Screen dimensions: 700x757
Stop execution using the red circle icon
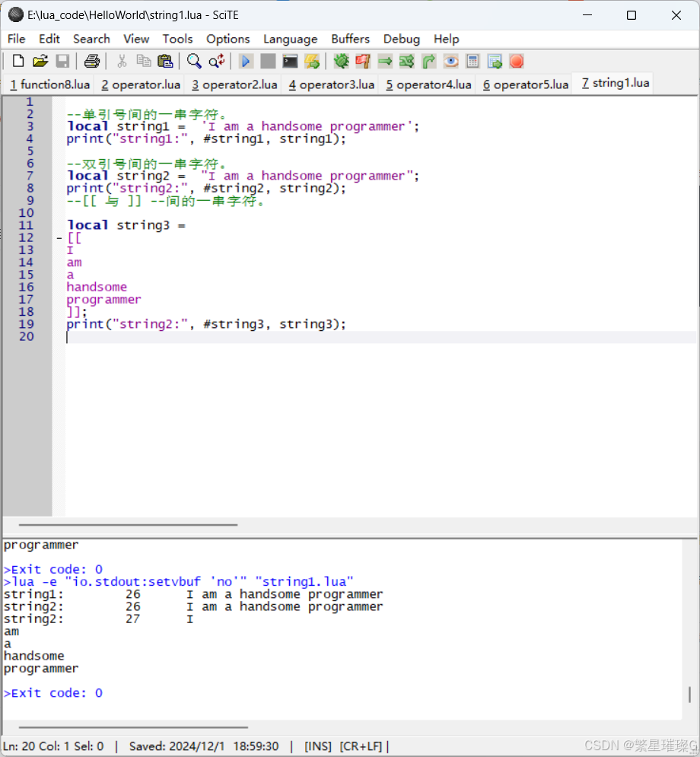[517, 61]
